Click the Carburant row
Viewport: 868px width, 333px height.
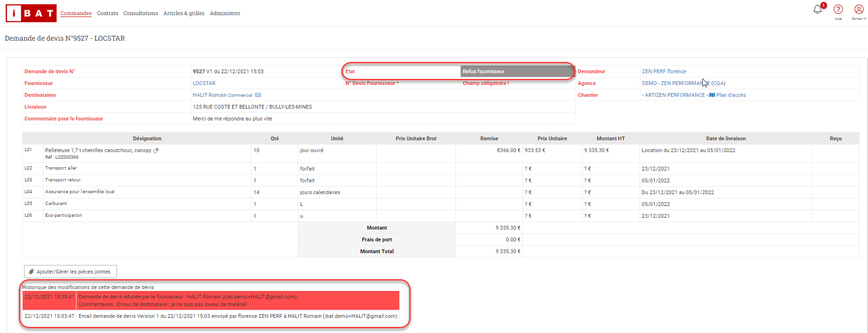[x=440, y=204]
